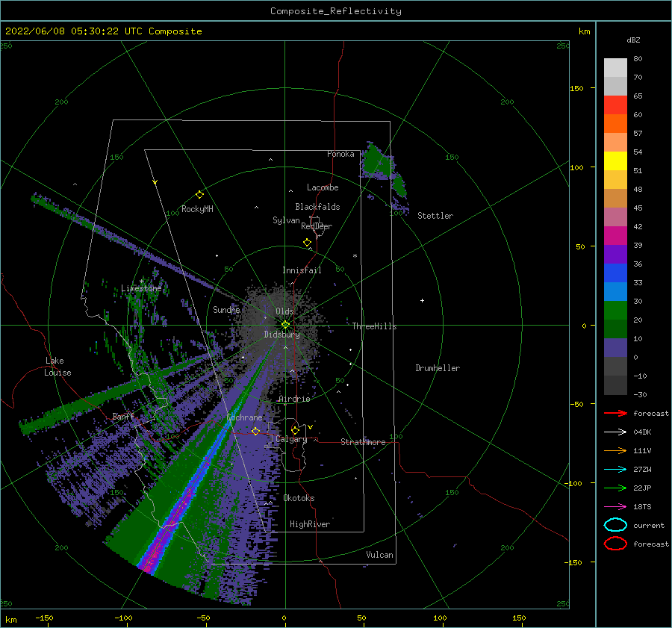Click the orange 111V arrow icon

pos(615,450)
